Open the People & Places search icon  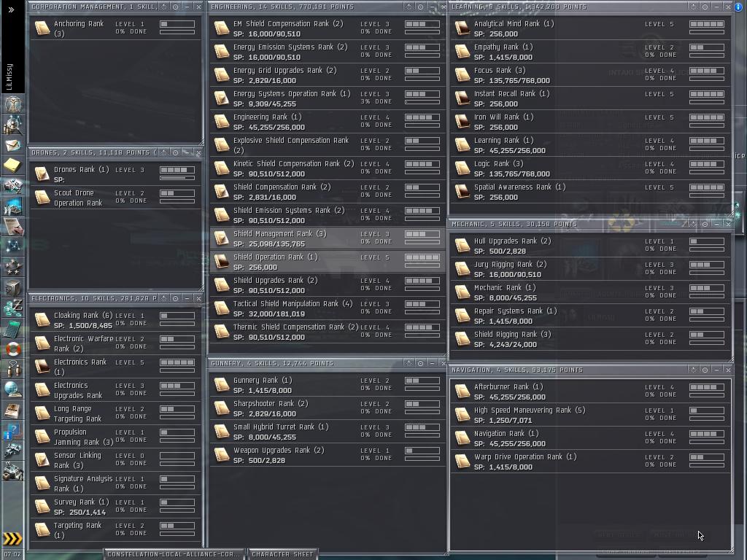pyautogui.click(x=13, y=125)
